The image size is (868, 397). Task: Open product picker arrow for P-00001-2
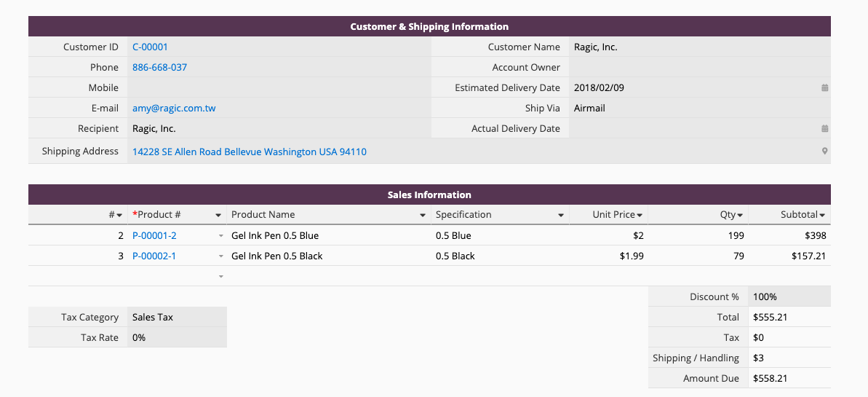pos(220,236)
